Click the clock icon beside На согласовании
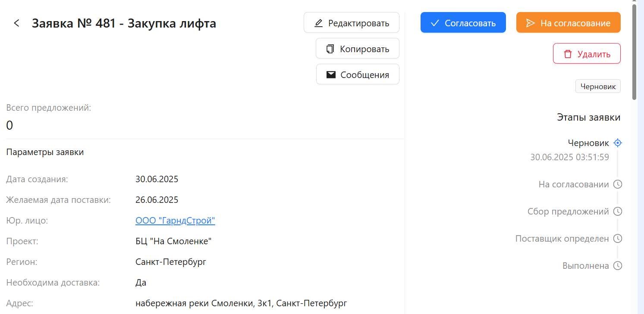 click(x=618, y=184)
